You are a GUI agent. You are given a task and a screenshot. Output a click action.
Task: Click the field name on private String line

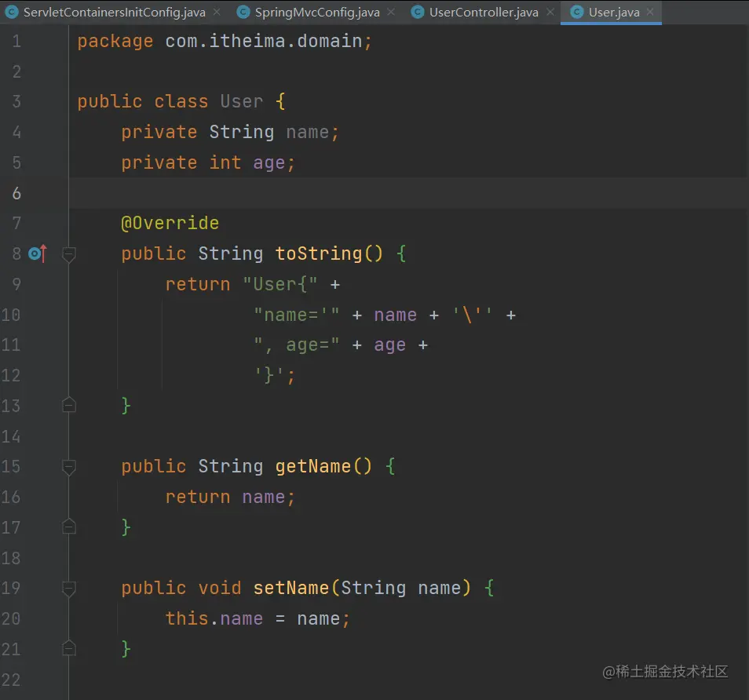pyautogui.click(x=308, y=133)
